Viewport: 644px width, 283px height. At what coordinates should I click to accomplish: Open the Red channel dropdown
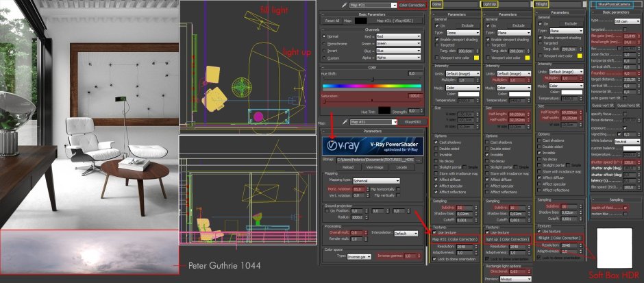(x=399, y=36)
